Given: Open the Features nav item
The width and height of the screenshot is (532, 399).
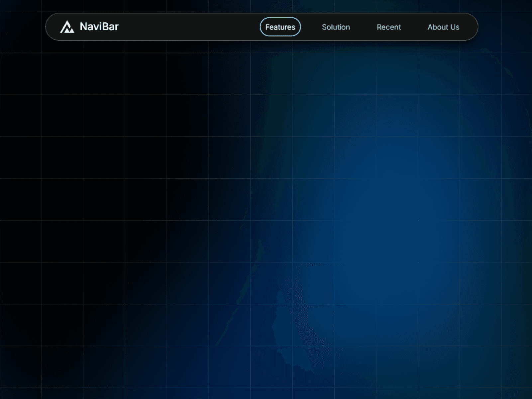Looking at the screenshot, I should [280, 27].
